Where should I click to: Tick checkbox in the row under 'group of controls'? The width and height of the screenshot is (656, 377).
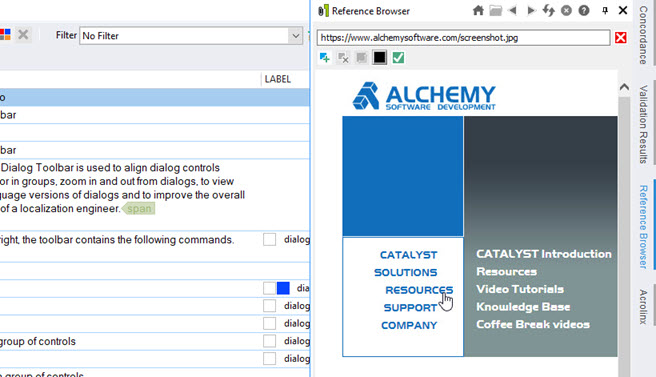point(269,359)
